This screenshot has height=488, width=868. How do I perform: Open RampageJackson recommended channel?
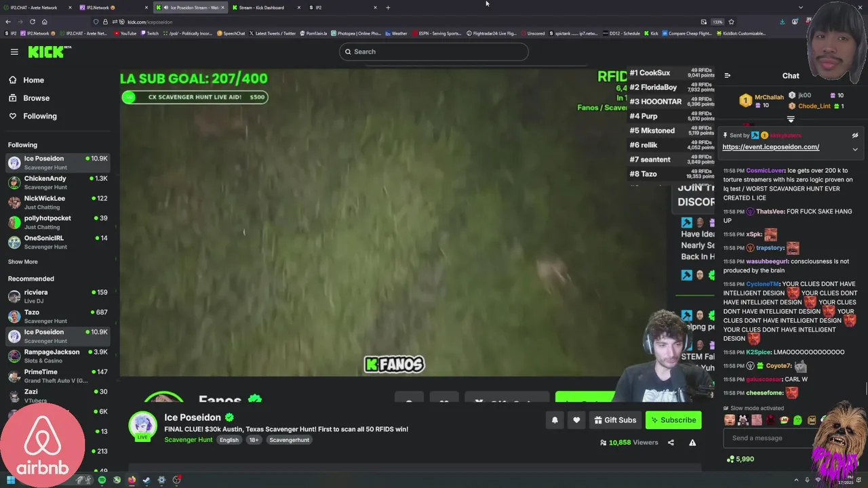pos(58,356)
